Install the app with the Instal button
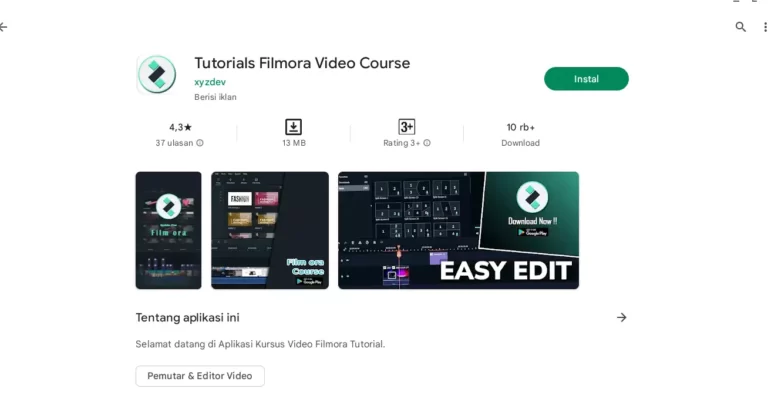This screenshot has height=412, width=768. 586,79
